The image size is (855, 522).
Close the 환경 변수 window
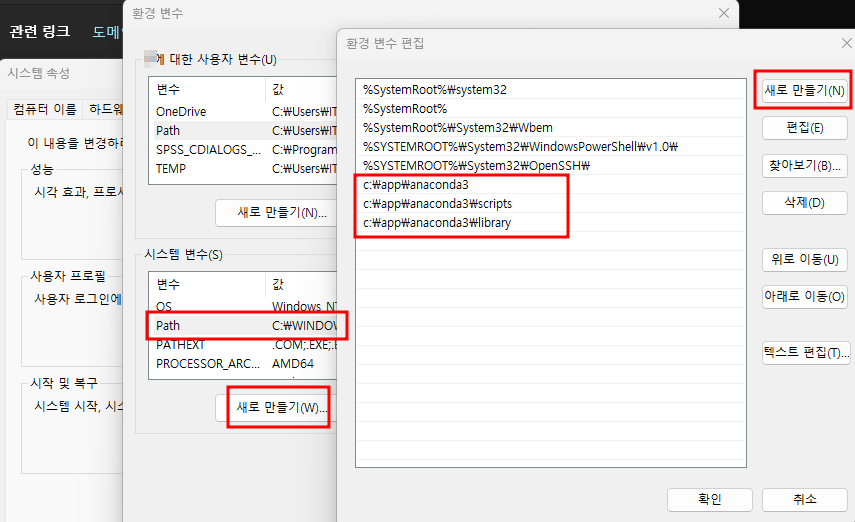(x=724, y=13)
